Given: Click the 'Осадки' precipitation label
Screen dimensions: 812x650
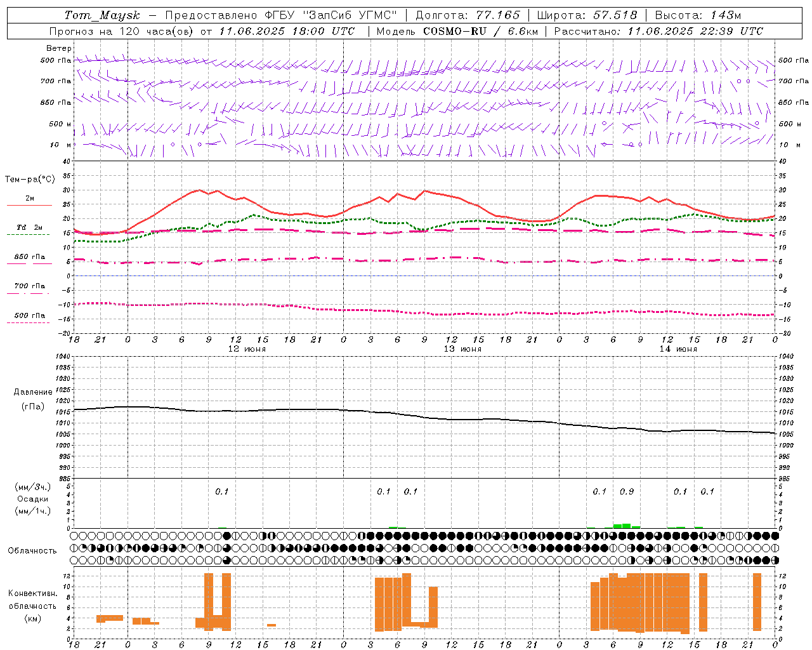Looking at the screenshot, I should pyautogui.click(x=33, y=499).
